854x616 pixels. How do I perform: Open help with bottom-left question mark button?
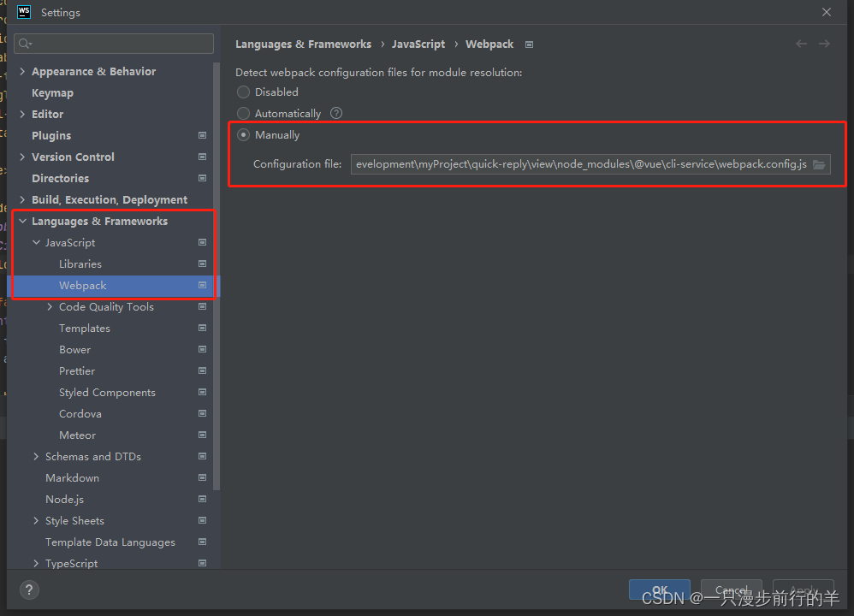[29, 589]
